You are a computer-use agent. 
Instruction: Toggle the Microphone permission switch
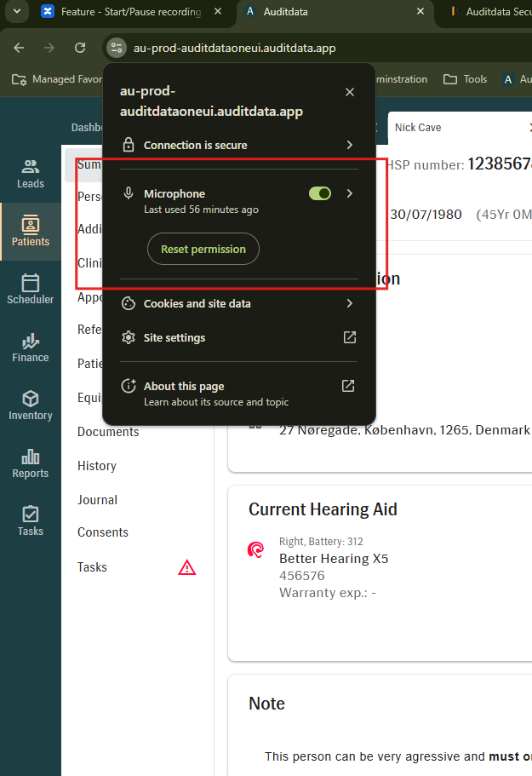(x=320, y=193)
